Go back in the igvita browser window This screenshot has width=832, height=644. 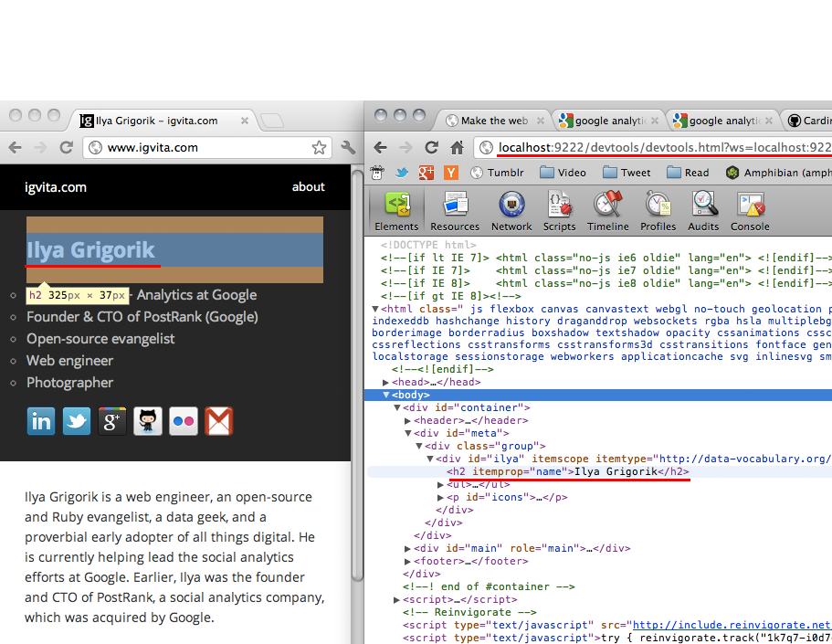[16, 148]
